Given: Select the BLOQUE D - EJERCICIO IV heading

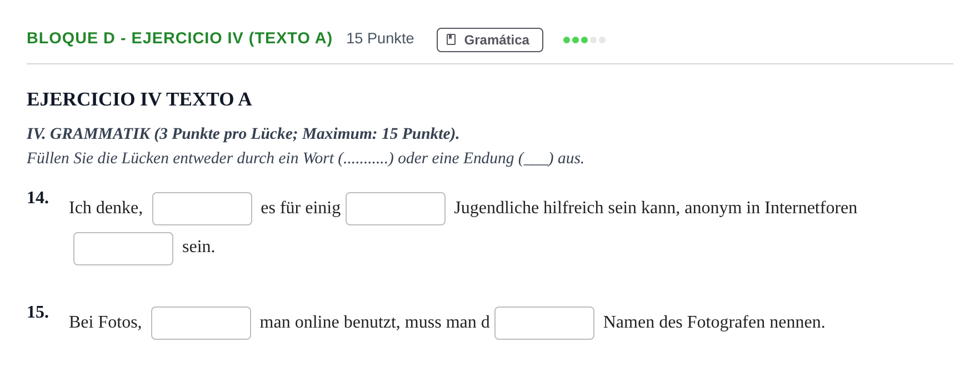Looking at the screenshot, I should click(x=179, y=38).
